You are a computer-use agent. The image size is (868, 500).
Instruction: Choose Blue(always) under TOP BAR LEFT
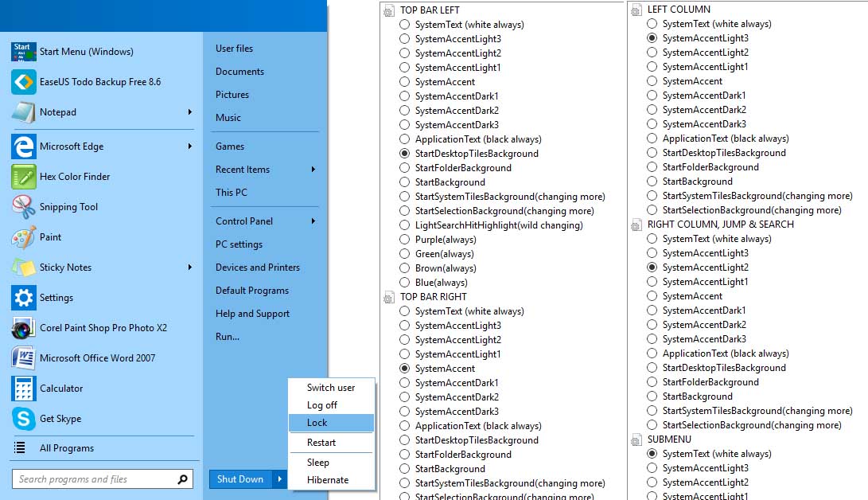pyautogui.click(x=405, y=283)
